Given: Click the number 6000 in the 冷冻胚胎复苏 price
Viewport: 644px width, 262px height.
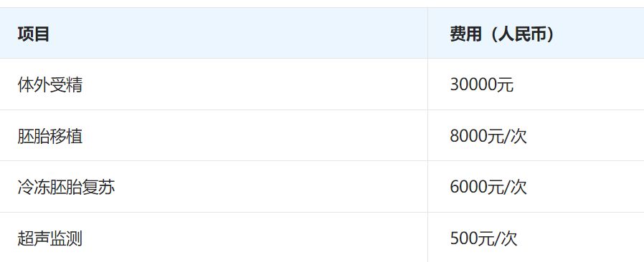Looking at the screenshot, I should (x=468, y=188).
